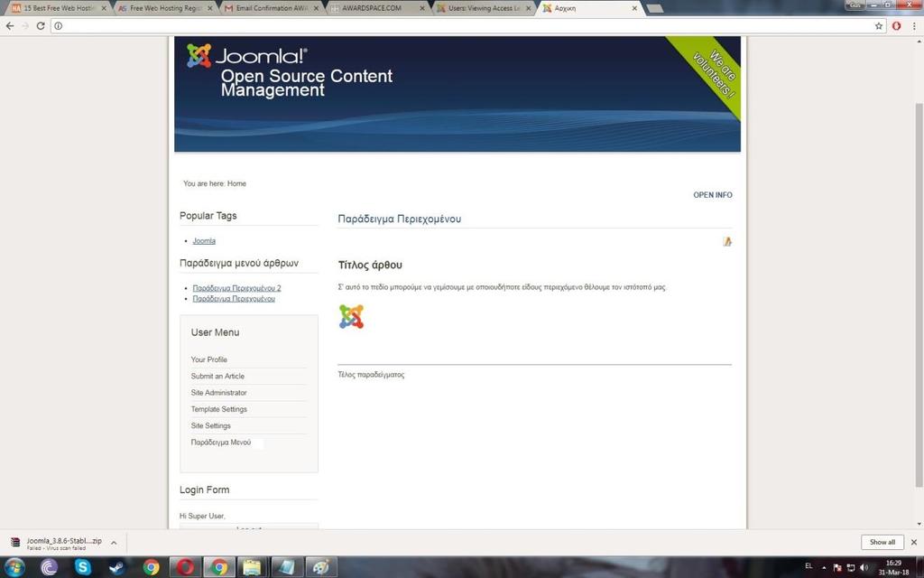Click the browser Back arrow

[x=9, y=26]
